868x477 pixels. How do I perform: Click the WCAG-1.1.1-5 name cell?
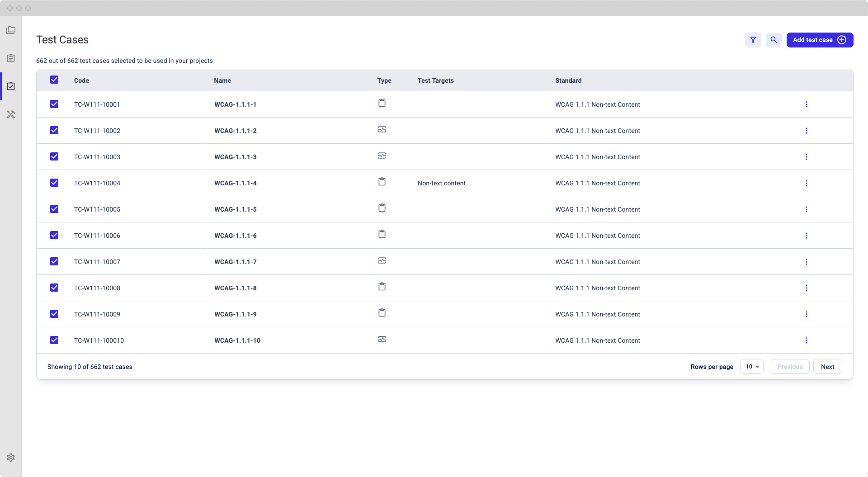tap(235, 209)
